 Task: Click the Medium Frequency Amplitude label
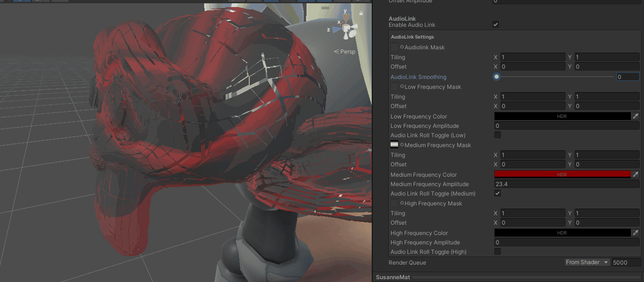tap(429, 184)
